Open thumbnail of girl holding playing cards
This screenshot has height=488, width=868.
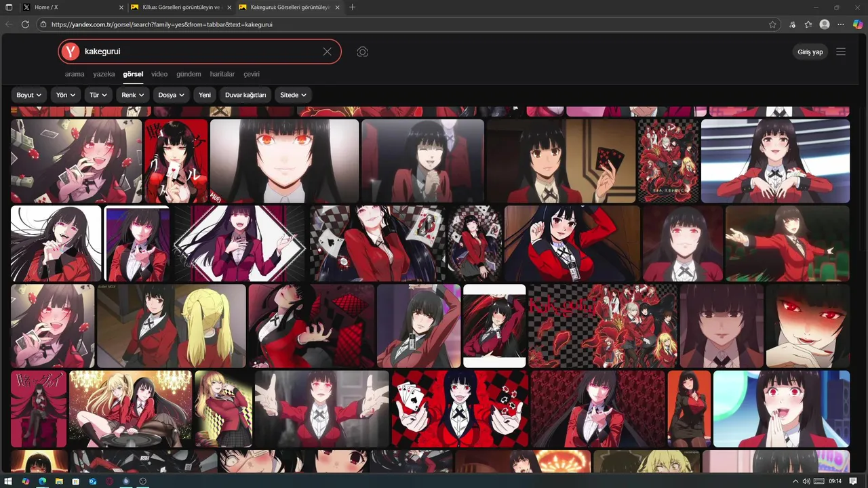point(561,161)
